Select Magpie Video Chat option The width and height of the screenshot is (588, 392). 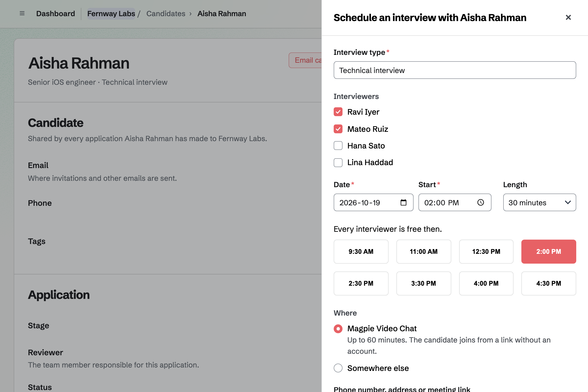click(338, 329)
